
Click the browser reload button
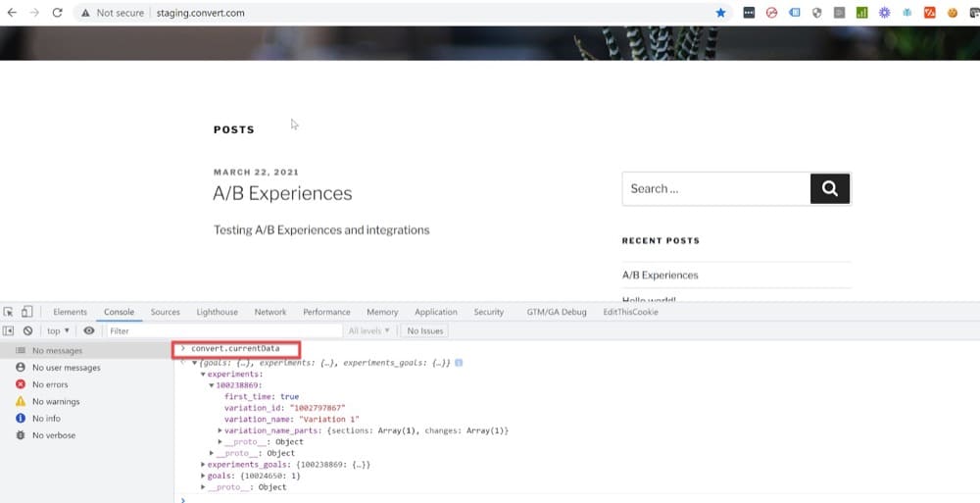coord(57,13)
